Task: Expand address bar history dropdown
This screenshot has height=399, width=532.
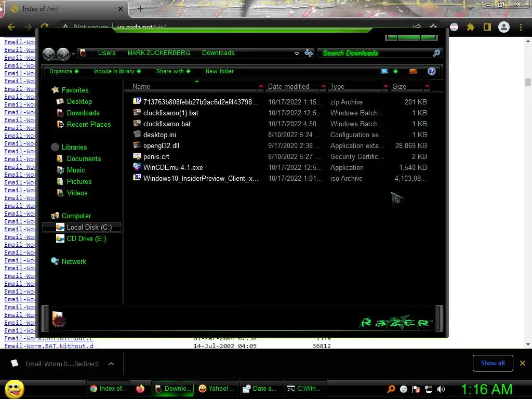Action: point(297,54)
